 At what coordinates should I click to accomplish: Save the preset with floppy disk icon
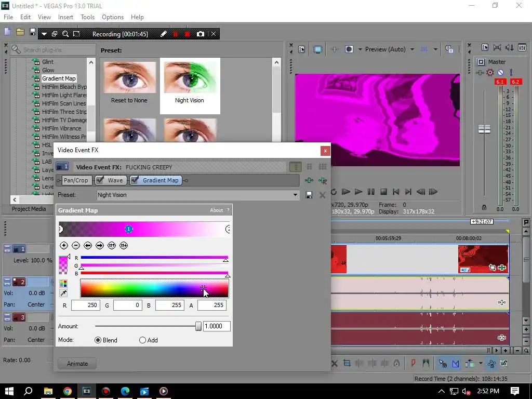[x=309, y=195]
